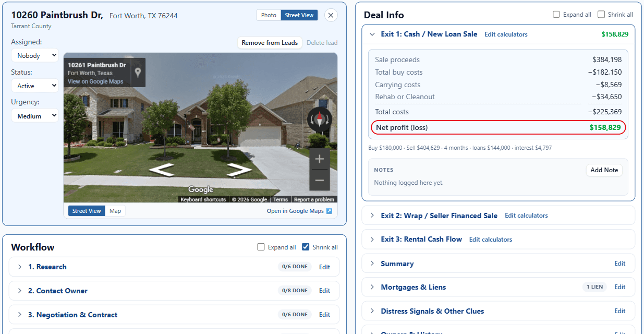Viewport: 644px width, 334px height.
Task: Click Edit for Distress Signals & Other Clues
Action: (619, 311)
